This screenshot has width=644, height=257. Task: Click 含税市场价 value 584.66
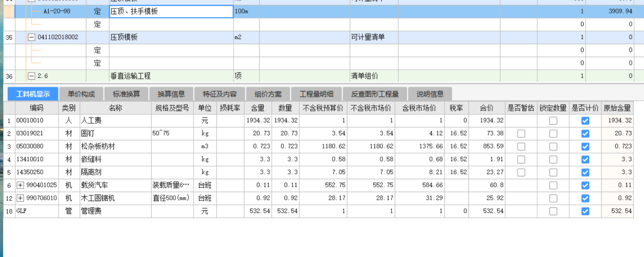(419, 185)
